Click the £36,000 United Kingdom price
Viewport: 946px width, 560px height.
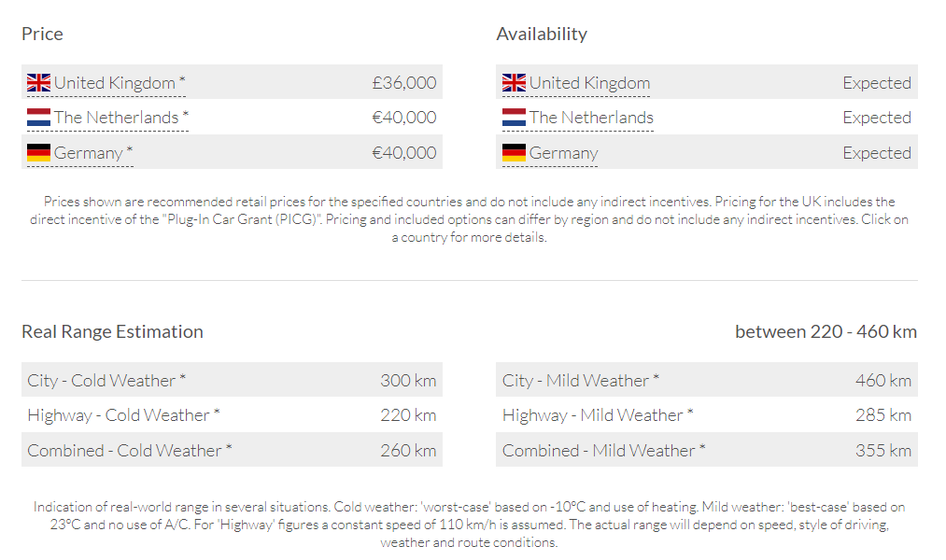coord(403,83)
